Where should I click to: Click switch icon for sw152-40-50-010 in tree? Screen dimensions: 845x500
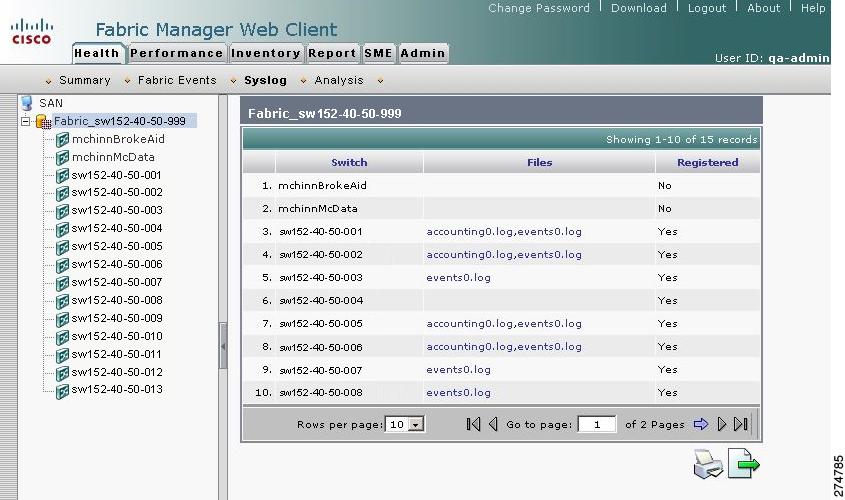[62, 337]
